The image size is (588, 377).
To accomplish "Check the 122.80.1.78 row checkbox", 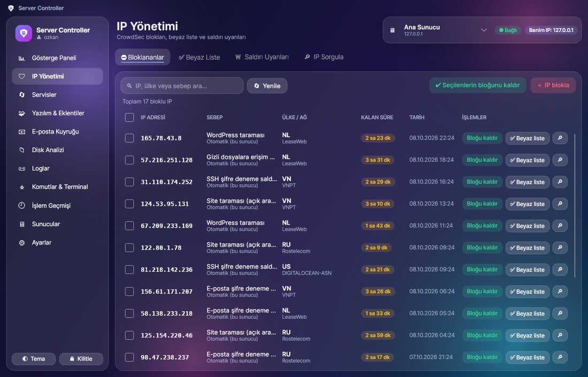I will [x=129, y=248].
